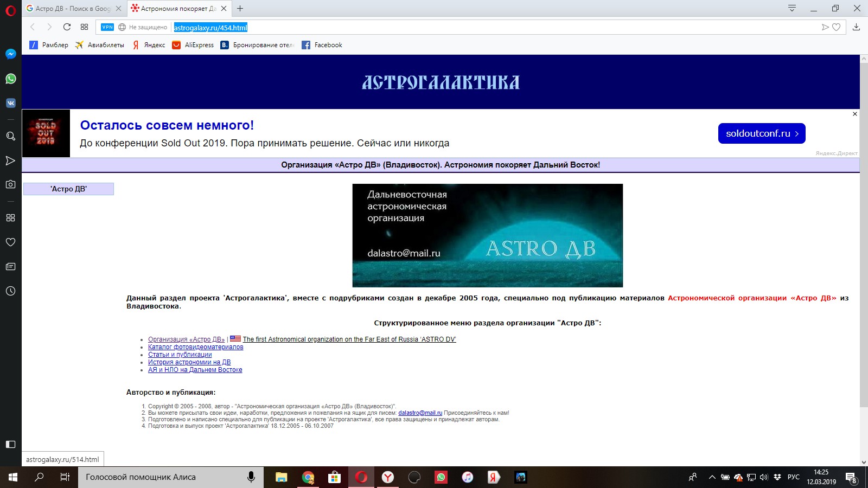
Task: Show hidden tray icons chevron
Action: tap(712, 477)
